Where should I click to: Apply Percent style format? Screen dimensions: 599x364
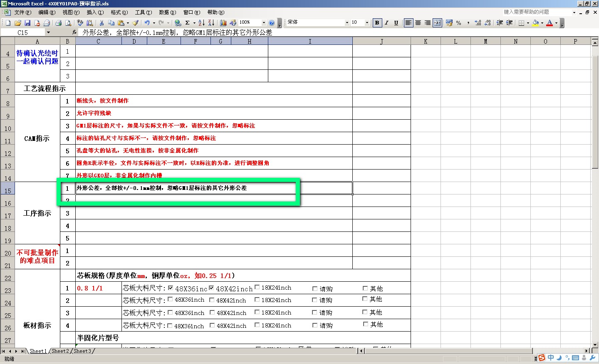pyautogui.click(x=458, y=23)
